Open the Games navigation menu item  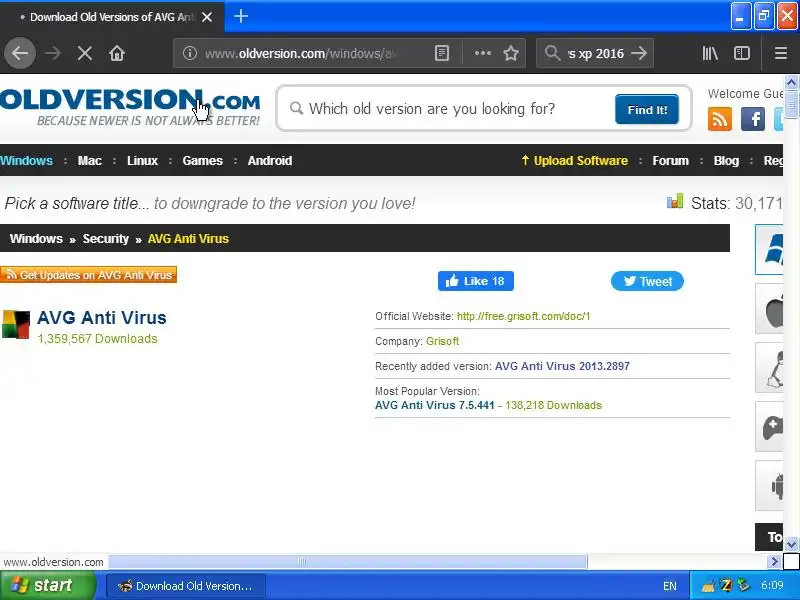tap(203, 161)
